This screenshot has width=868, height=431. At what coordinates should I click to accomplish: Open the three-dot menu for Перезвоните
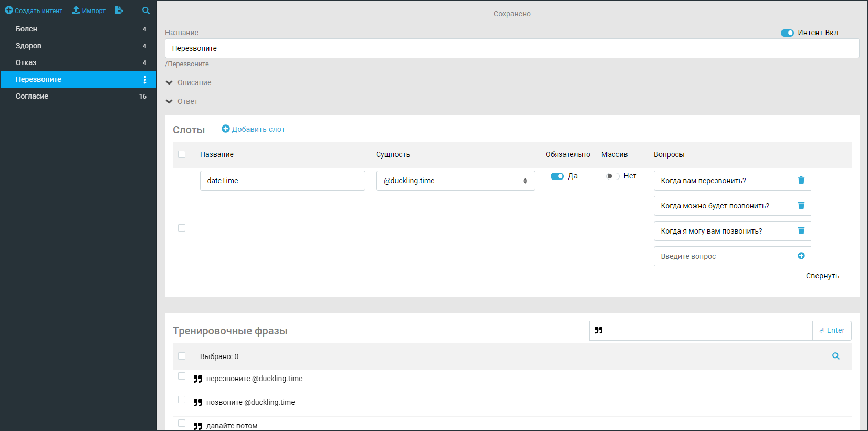pyautogui.click(x=145, y=79)
